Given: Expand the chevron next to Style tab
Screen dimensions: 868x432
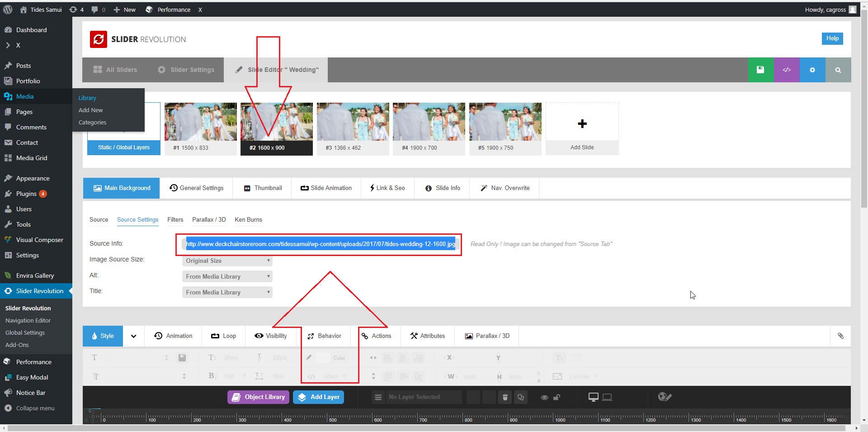Looking at the screenshot, I should 133,336.
